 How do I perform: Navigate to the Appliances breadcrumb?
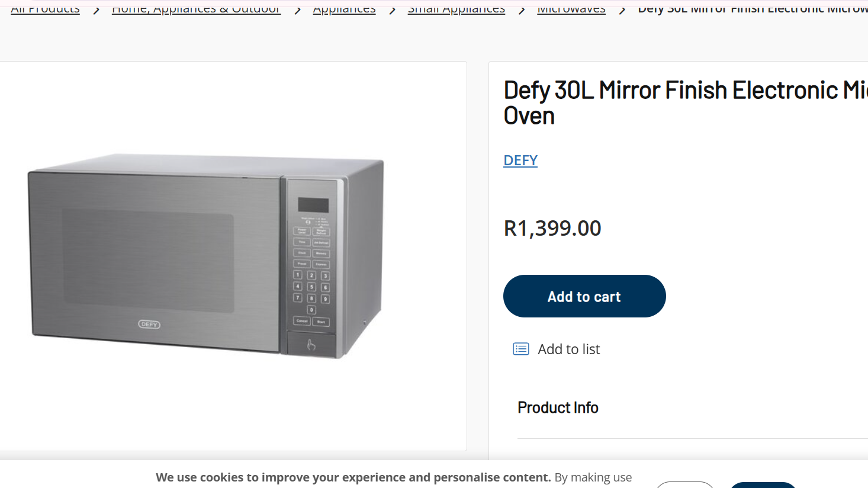344,9
